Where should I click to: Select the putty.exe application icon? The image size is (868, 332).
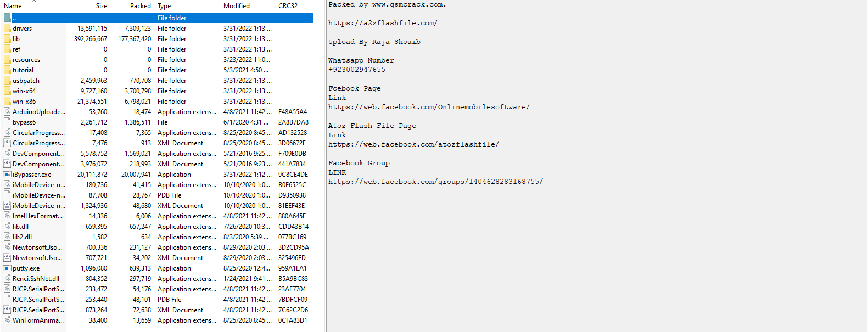[7, 268]
